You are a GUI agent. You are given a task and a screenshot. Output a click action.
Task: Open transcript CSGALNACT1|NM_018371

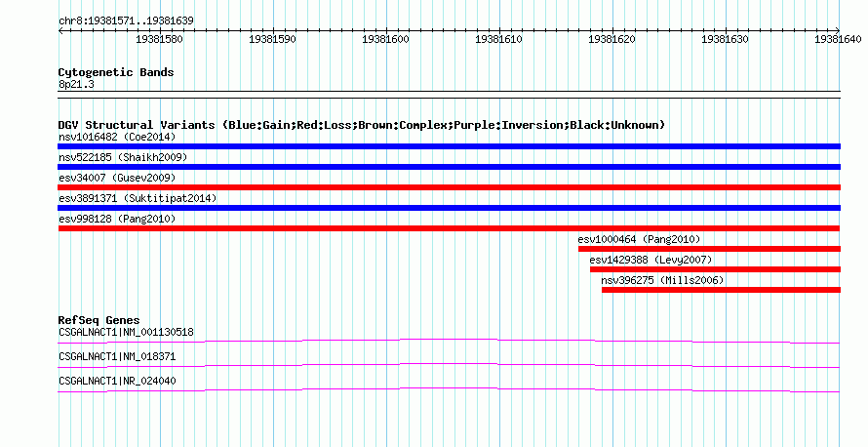(x=117, y=356)
